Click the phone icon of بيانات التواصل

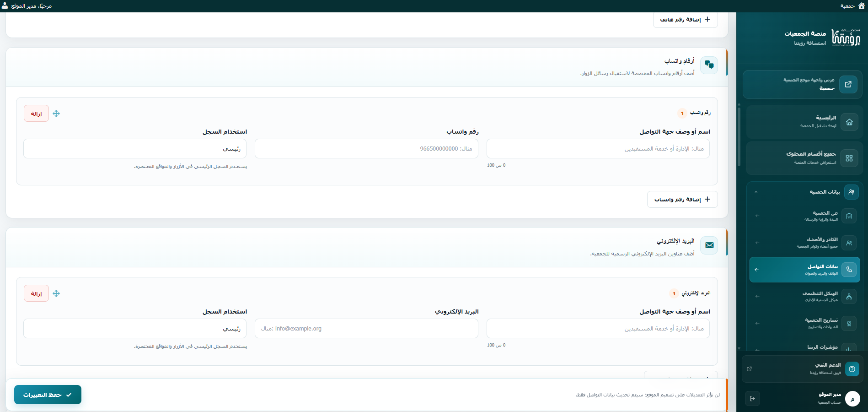[849, 270]
